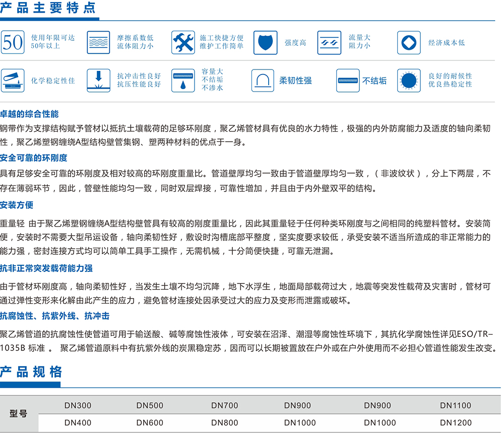Select the 产品规格 section heading
This screenshot has width=504, height=436.
point(31,372)
